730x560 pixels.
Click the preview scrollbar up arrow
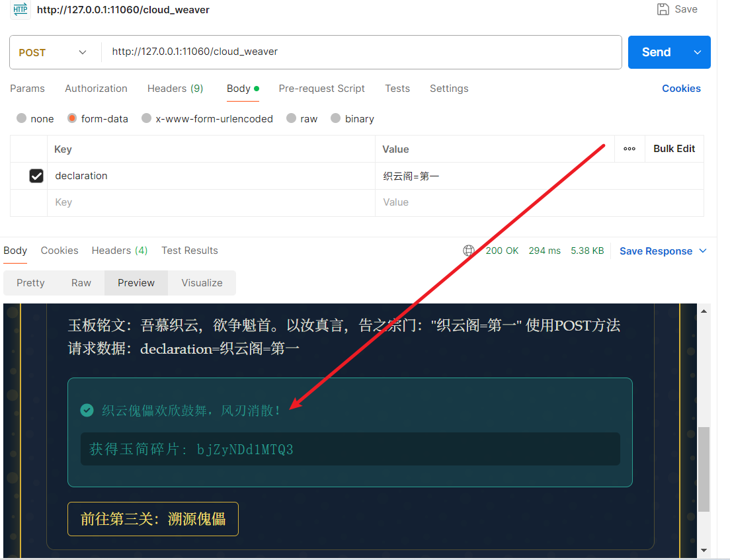click(704, 311)
